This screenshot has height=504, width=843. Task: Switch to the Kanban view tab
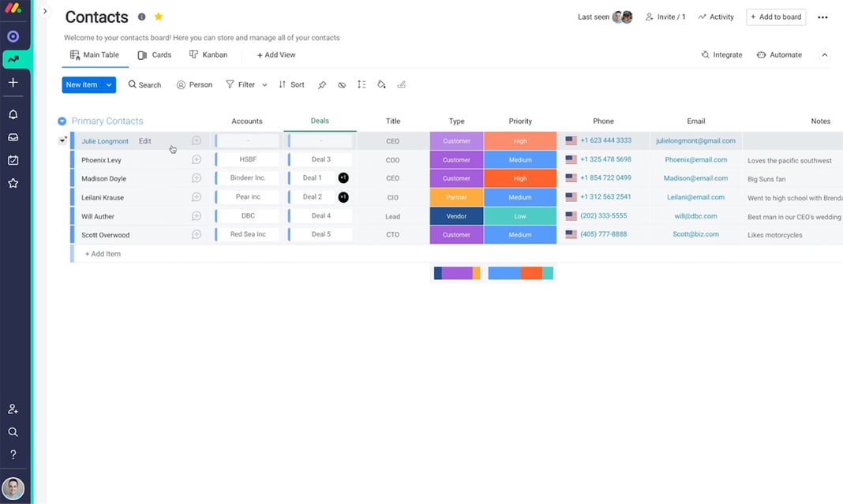208,54
